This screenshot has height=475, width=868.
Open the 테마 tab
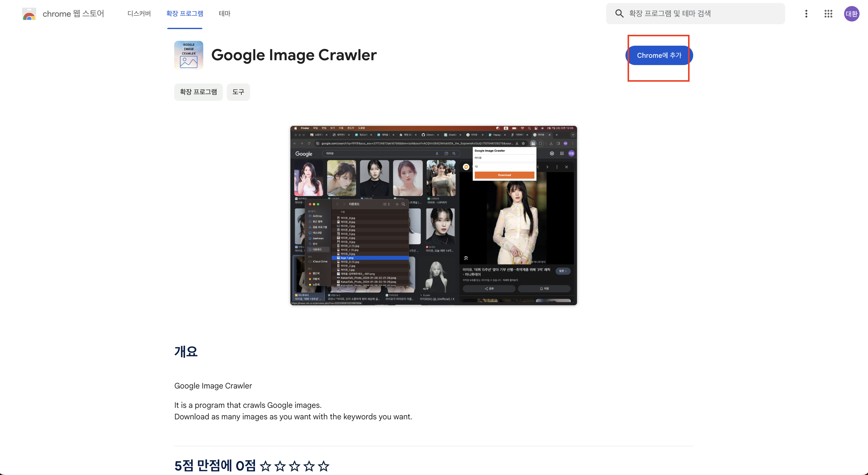(x=224, y=14)
